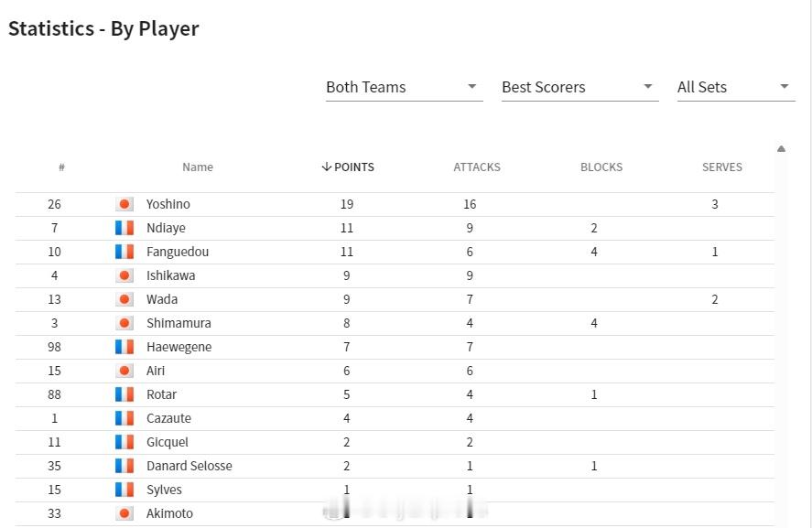The width and height of the screenshot is (812, 528).
Task: Click the France flag beside Danard Selosse
Action: (x=125, y=466)
